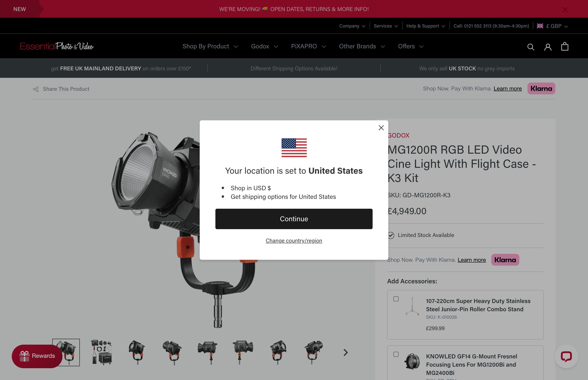Click the gift Rewards button

click(x=37, y=356)
